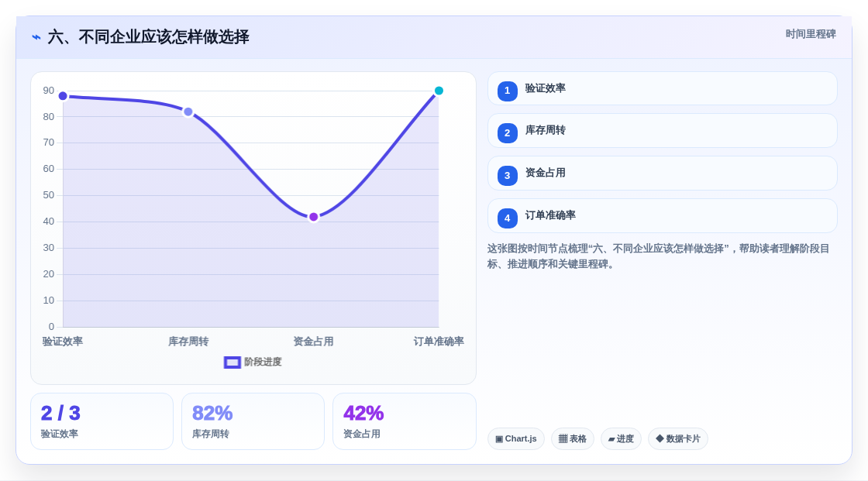
Task: Click the 42% 资金占用 stat card
Action: point(404,421)
